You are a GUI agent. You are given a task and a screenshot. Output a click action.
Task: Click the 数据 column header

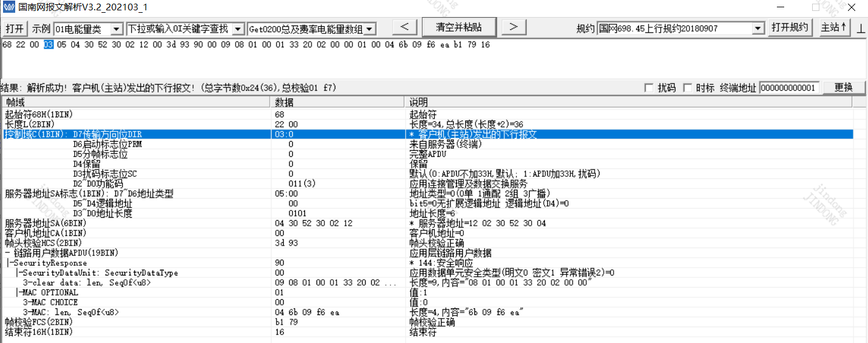point(338,102)
